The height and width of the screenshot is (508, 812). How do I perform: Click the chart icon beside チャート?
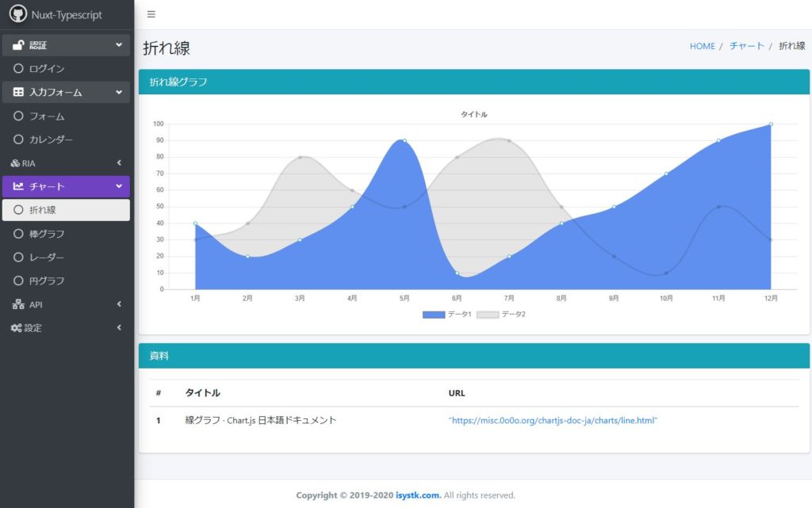click(18, 186)
